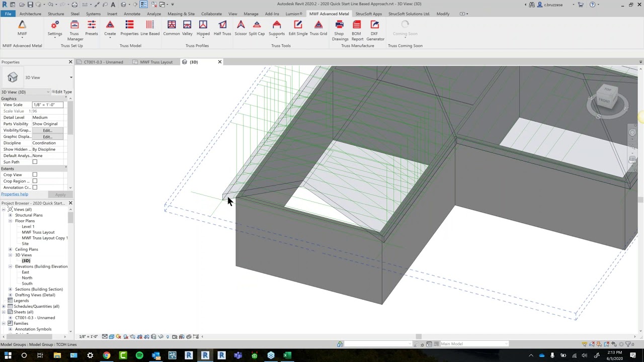Viewport: 644px width, 362px height.
Task: Open the Massing & Site ribbon tab
Action: pyautogui.click(x=181, y=14)
